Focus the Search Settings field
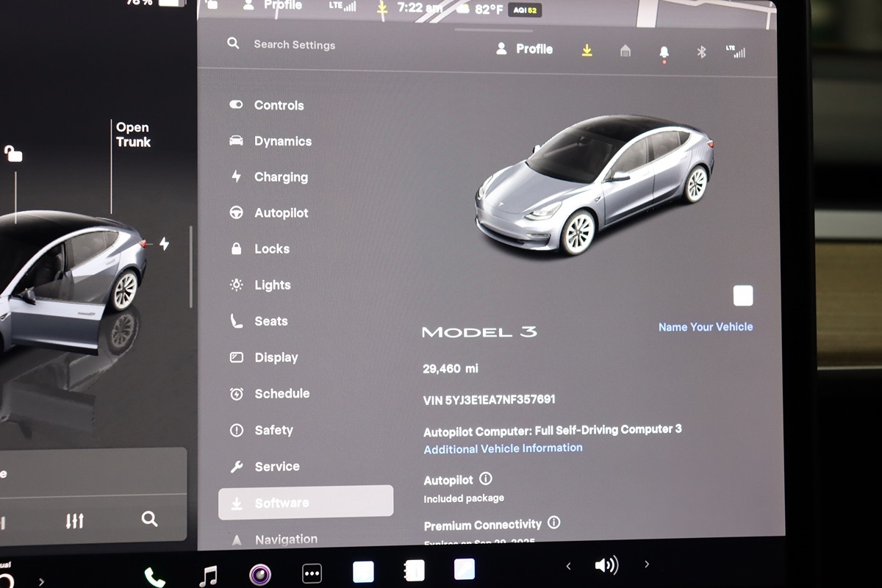 tap(294, 45)
